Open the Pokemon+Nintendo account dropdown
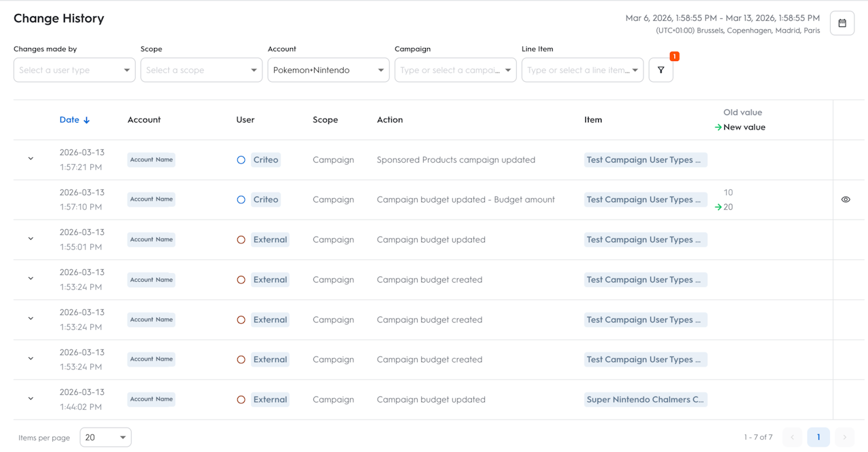 (x=328, y=70)
